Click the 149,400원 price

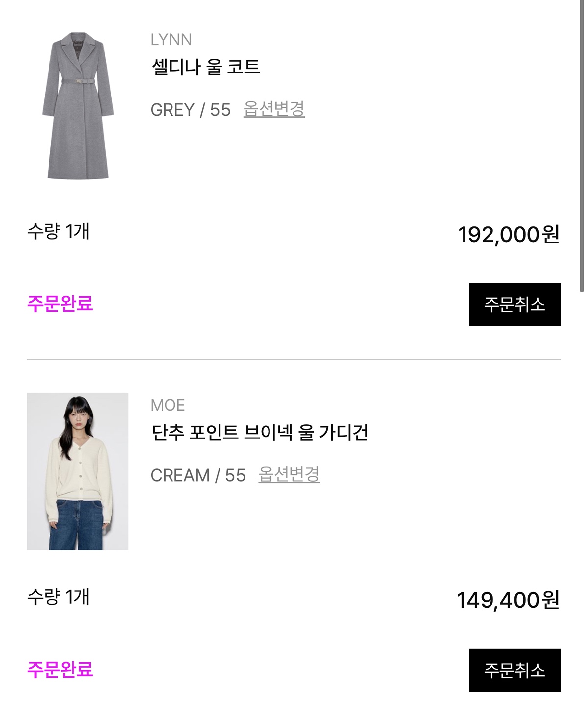[x=508, y=600]
